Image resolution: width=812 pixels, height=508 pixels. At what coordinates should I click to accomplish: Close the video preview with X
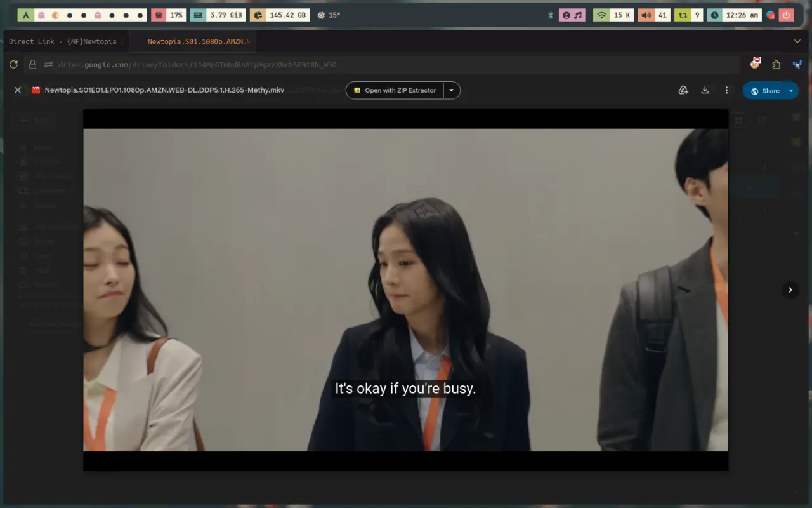pos(18,90)
